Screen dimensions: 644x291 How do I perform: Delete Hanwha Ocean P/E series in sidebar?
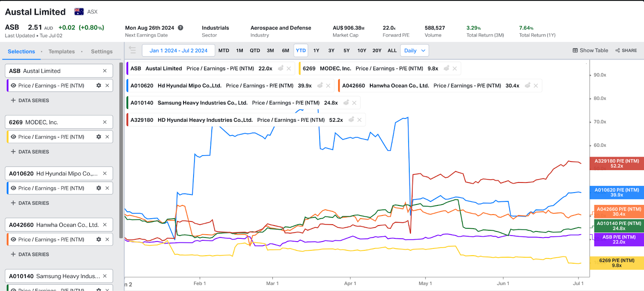(x=107, y=240)
